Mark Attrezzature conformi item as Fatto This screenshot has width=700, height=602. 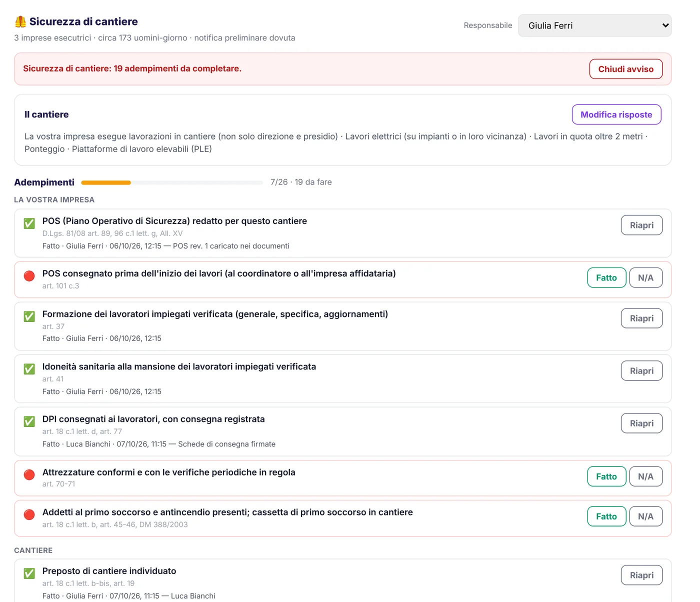[x=606, y=476]
